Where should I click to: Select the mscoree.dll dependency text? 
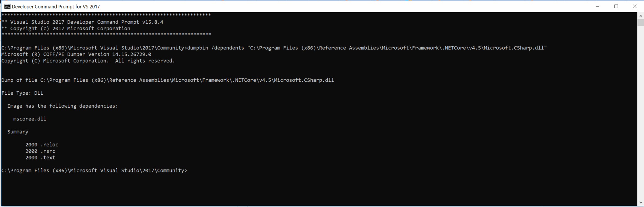point(29,119)
